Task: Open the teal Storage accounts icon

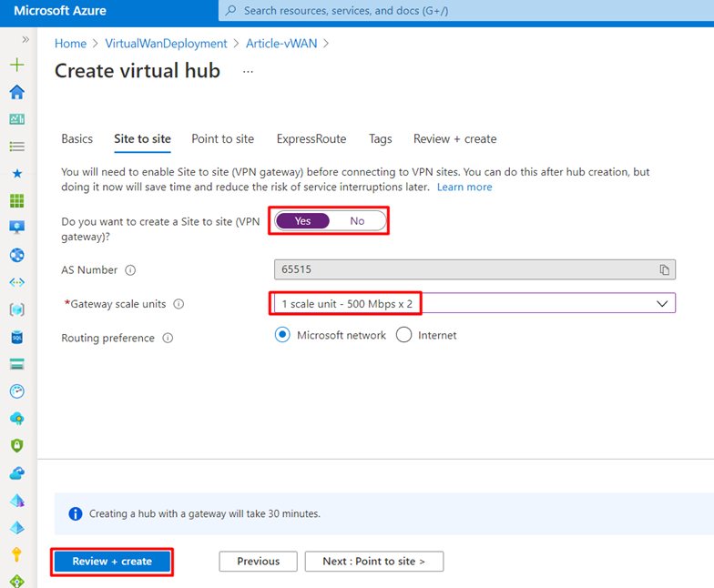Action: click(16, 364)
